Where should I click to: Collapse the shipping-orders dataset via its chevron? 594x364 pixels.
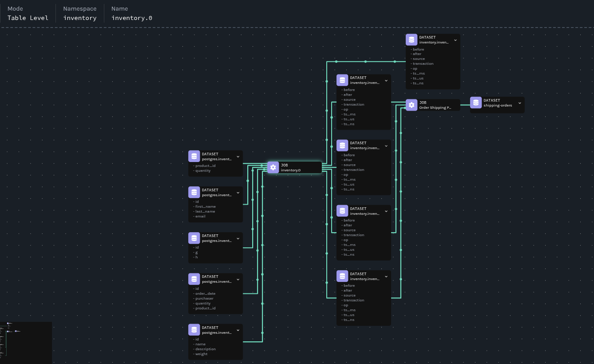(519, 103)
